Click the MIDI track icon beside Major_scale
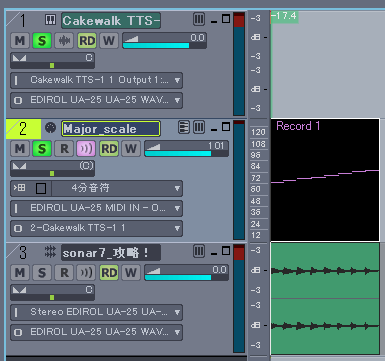Screen dimensions: 385x361 [x=50, y=128]
